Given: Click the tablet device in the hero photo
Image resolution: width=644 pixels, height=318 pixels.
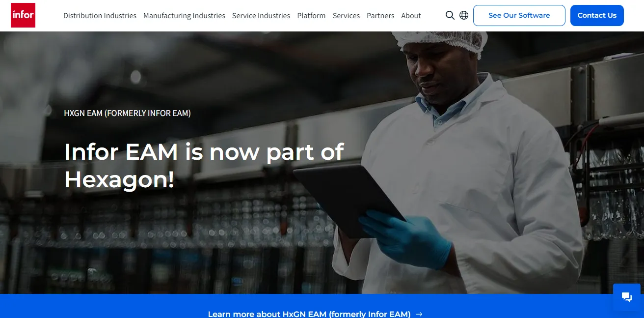Looking at the screenshot, I should pos(349,199).
